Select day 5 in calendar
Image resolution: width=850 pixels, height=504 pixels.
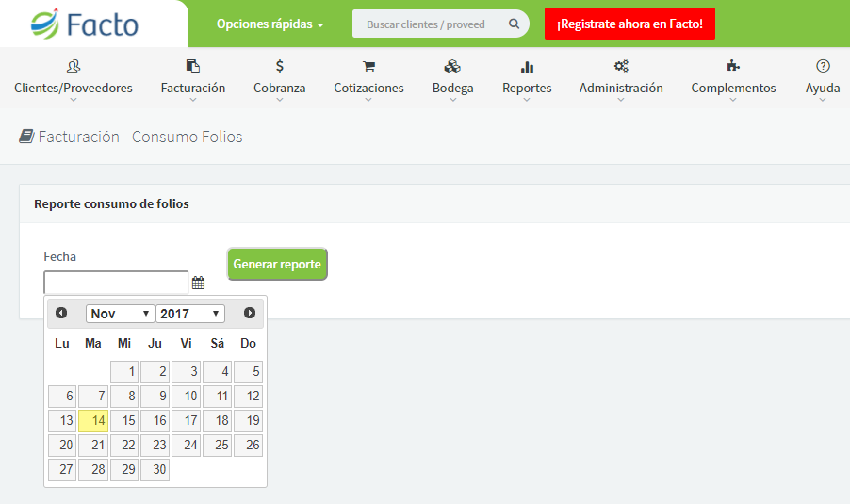pyautogui.click(x=248, y=372)
